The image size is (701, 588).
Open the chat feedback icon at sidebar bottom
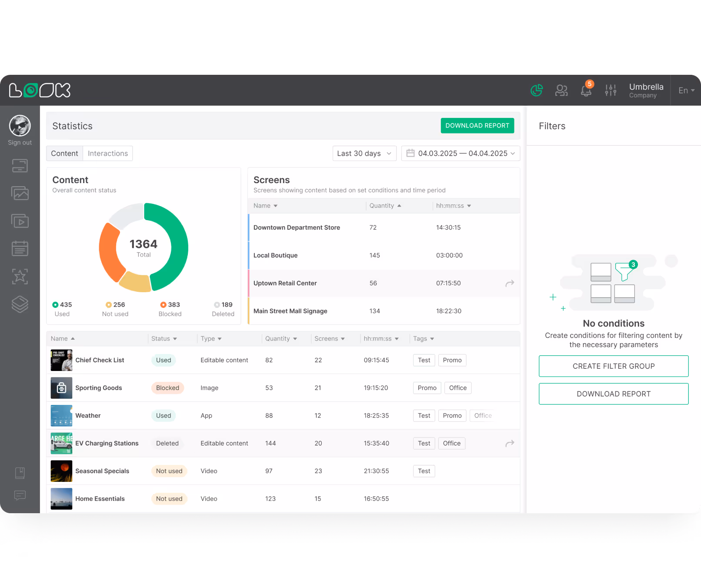click(20, 496)
